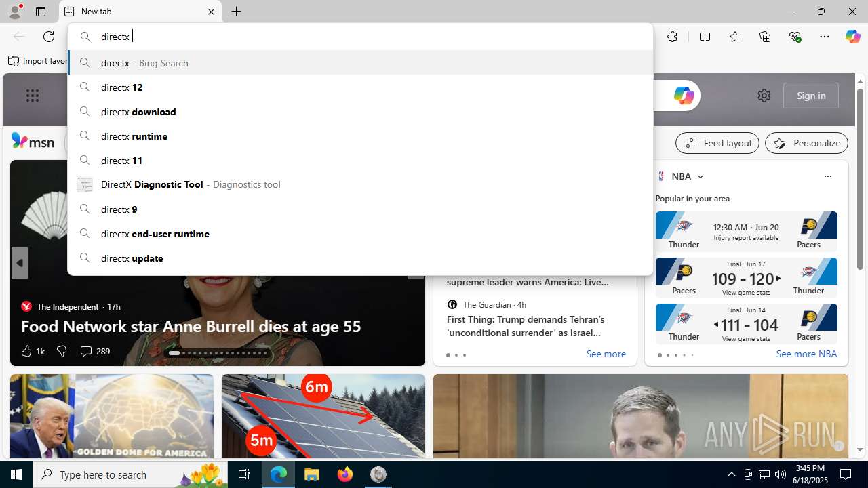
Task: Launch Firefox from taskbar
Action: click(344, 474)
